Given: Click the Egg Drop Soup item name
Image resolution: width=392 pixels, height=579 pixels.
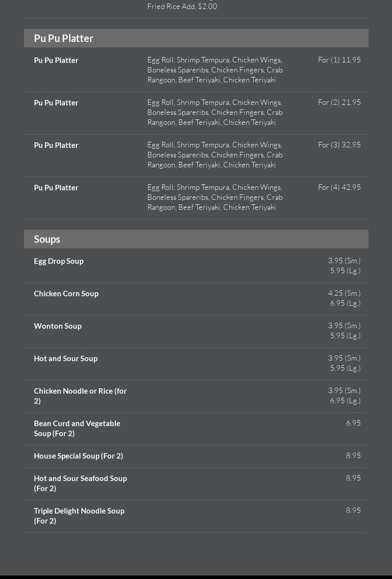Looking at the screenshot, I should (x=59, y=261).
